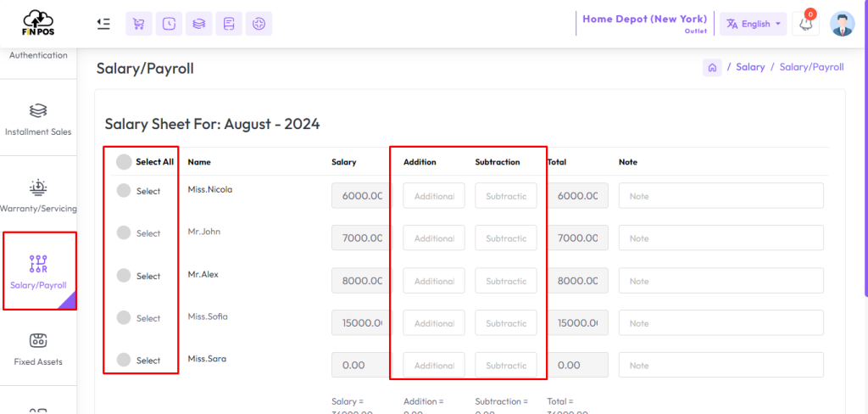This screenshot has width=868, height=414.
Task: Click the 8000.00 salary field for Mr.Alex
Action: pos(362,281)
